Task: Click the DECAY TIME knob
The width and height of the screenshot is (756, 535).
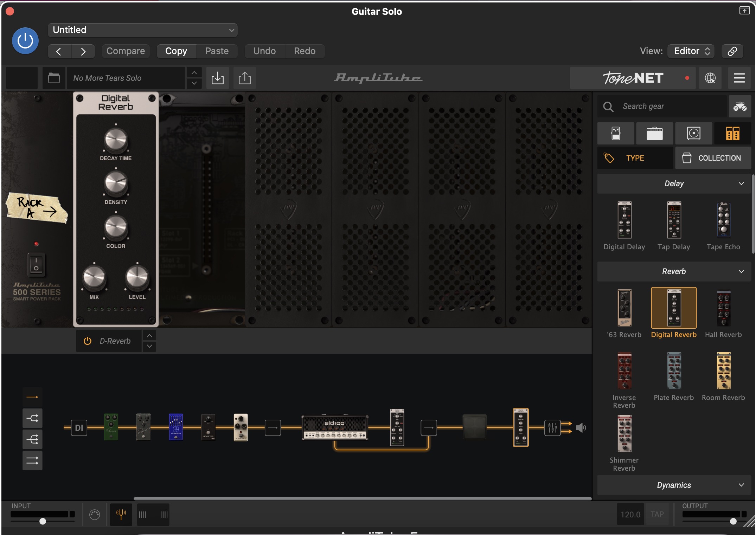Action: pyautogui.click(x=116, y=140)
